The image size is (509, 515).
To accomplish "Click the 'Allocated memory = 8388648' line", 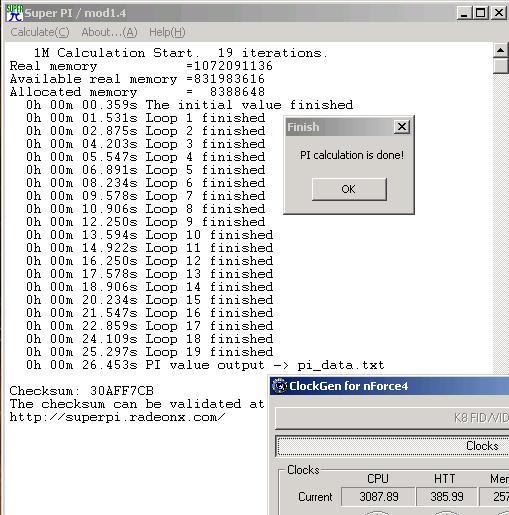I will pos(137,92).
